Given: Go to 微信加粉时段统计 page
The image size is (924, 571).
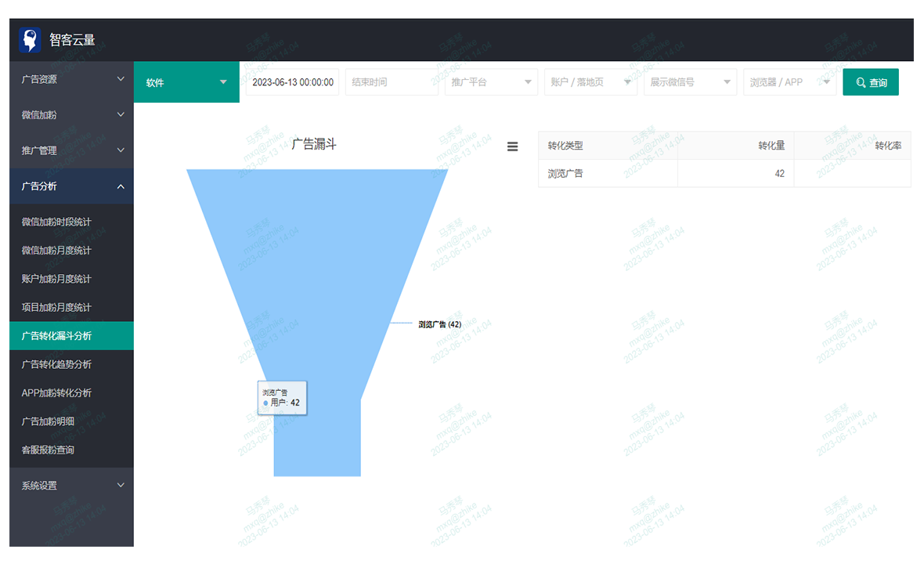Looking at the screenshot, I should (x=56, y=222).
